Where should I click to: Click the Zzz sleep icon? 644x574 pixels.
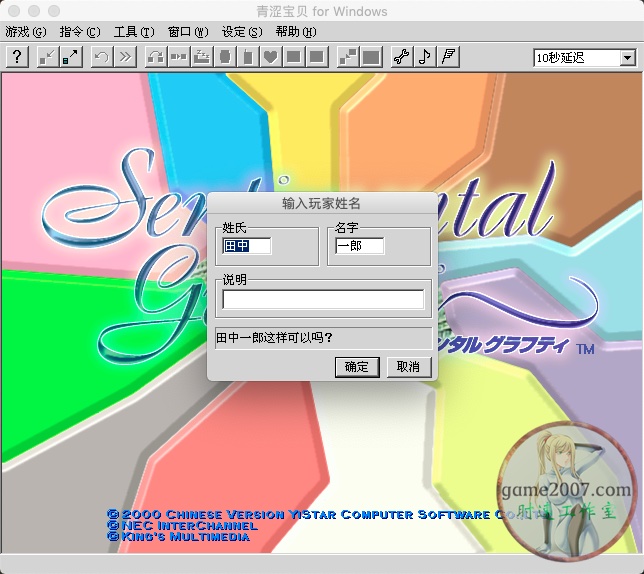pyautogui.click(x=202, y=57)
